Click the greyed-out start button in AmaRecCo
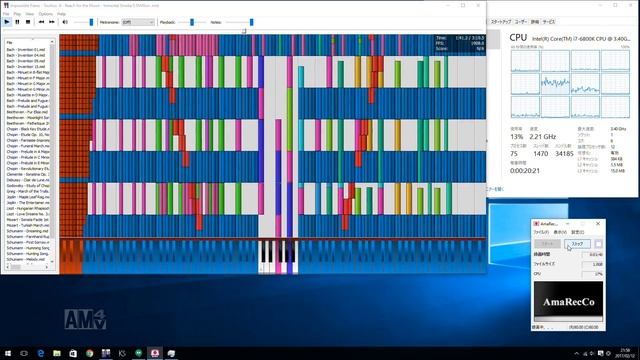The image size is (640, 360). (547, 244)
